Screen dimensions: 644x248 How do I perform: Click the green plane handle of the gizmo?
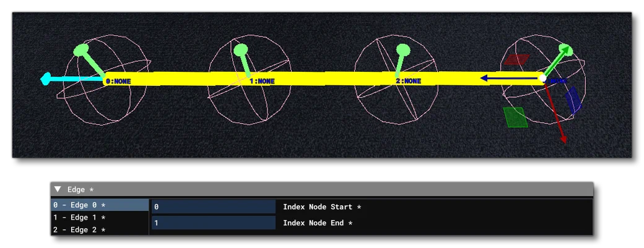(x=516, y=118)
